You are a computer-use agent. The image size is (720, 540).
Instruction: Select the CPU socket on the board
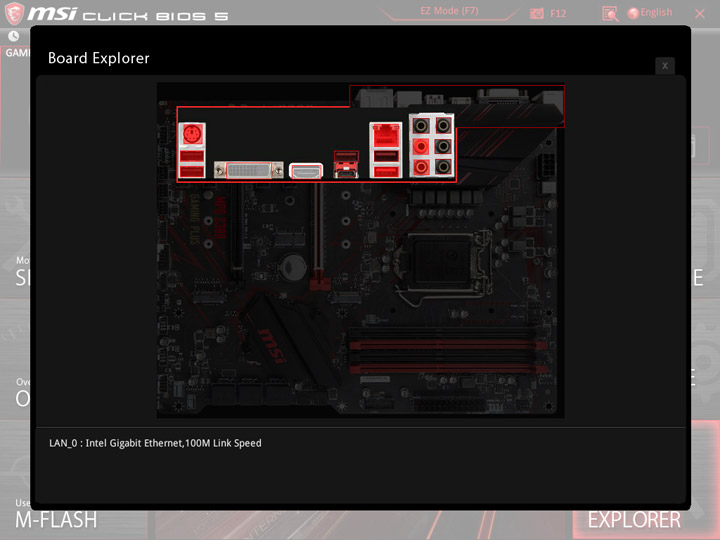pos(441,262)
